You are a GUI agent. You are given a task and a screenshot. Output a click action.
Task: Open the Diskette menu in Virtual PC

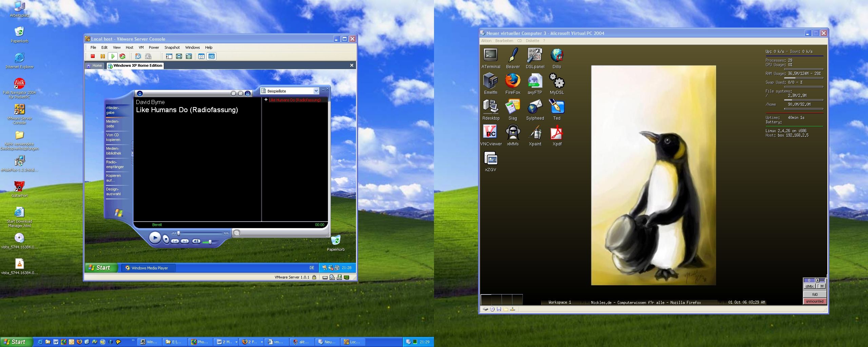click(532, 41)
